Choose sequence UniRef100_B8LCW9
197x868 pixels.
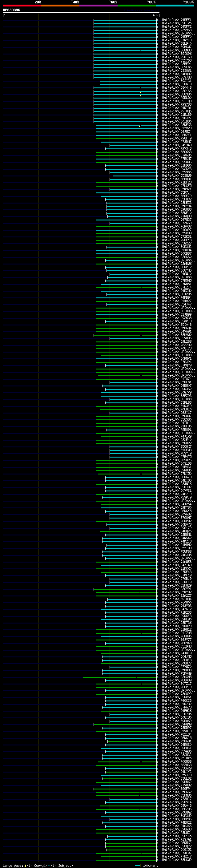[176, 860]
